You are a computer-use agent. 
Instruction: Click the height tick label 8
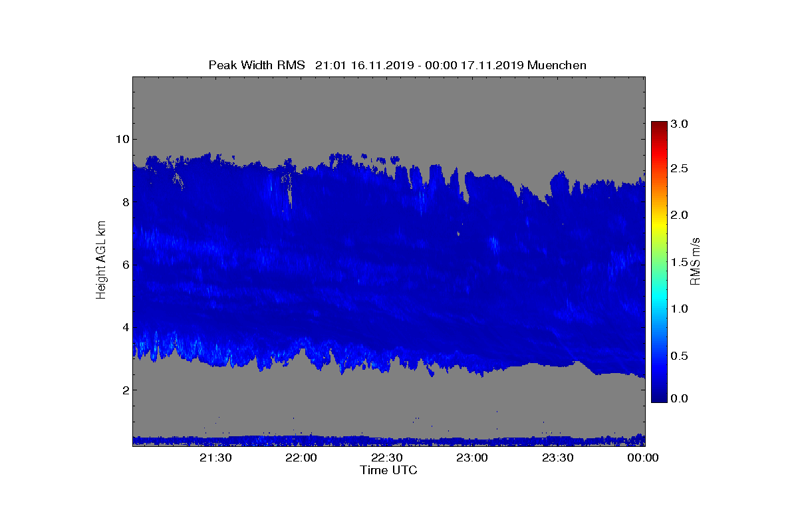coord(124,202)
